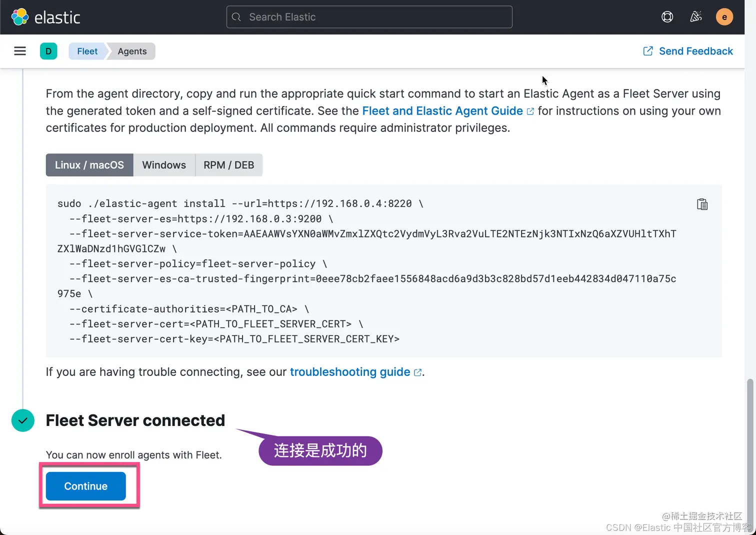Open the troubleshooting guide link
756x535 pixels.
point(355,372)
